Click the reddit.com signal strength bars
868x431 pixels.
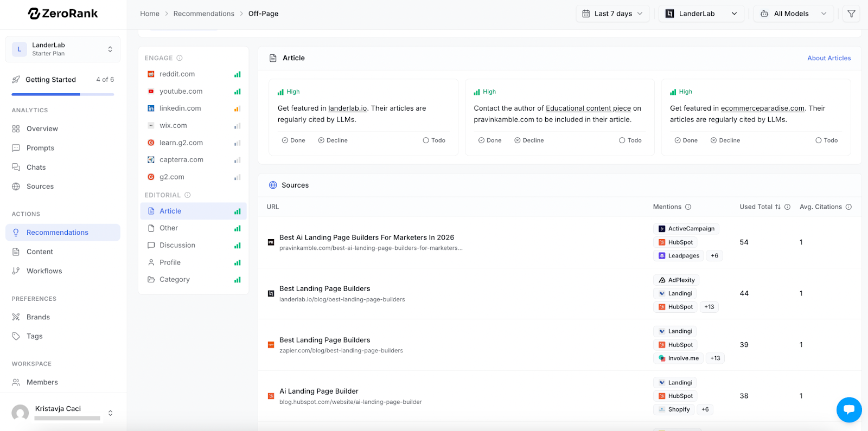point(238,74)
